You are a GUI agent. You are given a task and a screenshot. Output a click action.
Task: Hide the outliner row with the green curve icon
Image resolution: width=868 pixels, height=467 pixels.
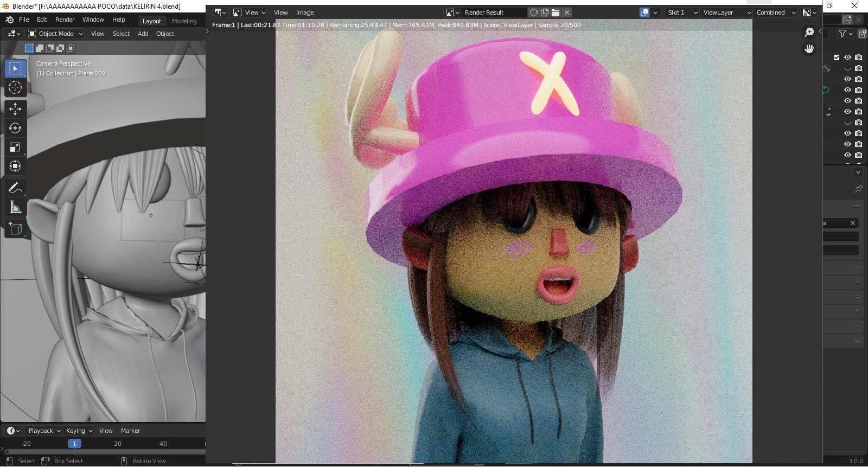[847, 90]
